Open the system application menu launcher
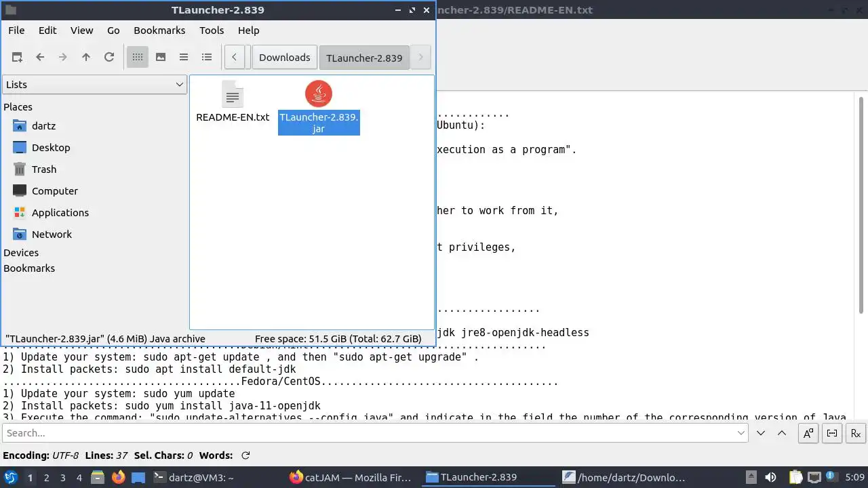The width and height of the screenshot is (868, 488). pyautogui.click(x=11, y=477)
